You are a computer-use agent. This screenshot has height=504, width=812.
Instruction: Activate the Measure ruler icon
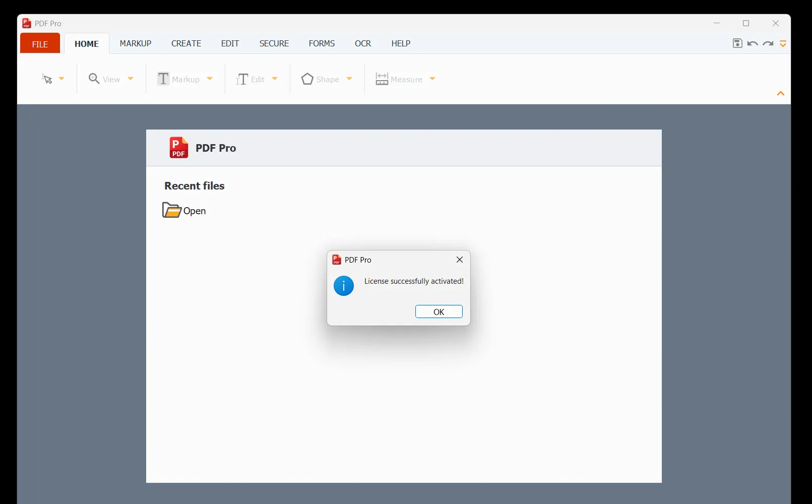pyautogui.click(x=382, y=79)
